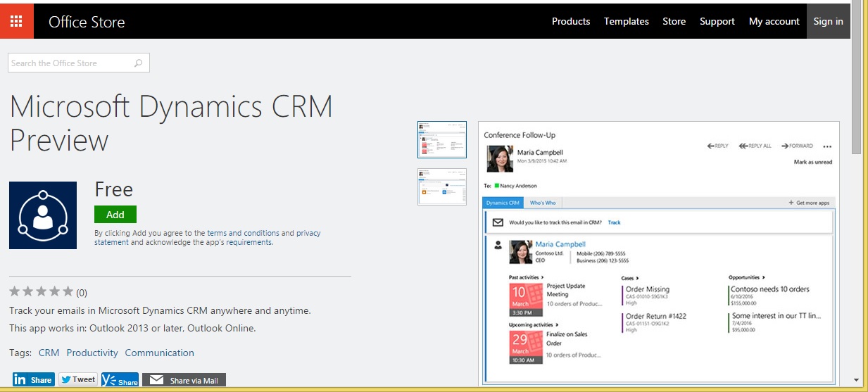Share on Yammer
Image resolution: width=868 pixels, height=392 pixels.
[120, 380]
